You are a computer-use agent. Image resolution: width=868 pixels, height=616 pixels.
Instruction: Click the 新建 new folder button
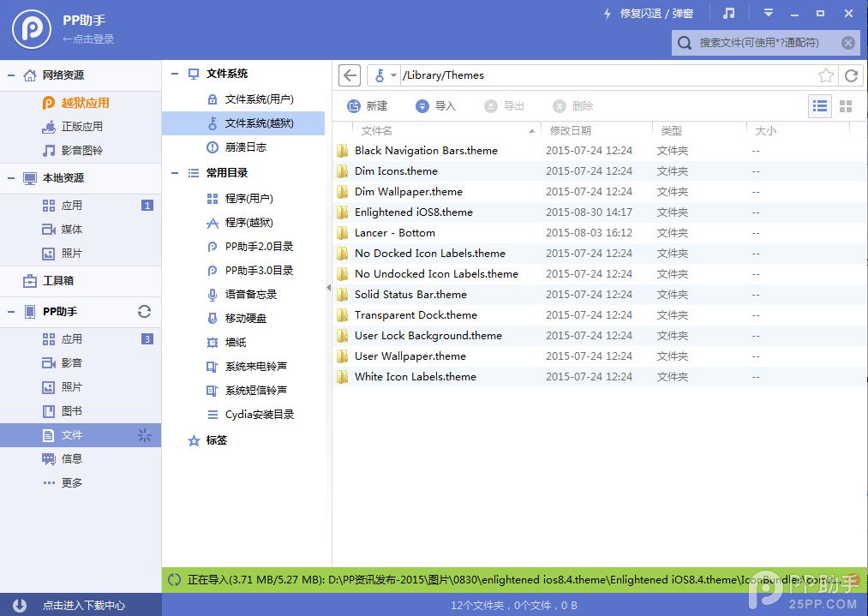tap(368, 106)
